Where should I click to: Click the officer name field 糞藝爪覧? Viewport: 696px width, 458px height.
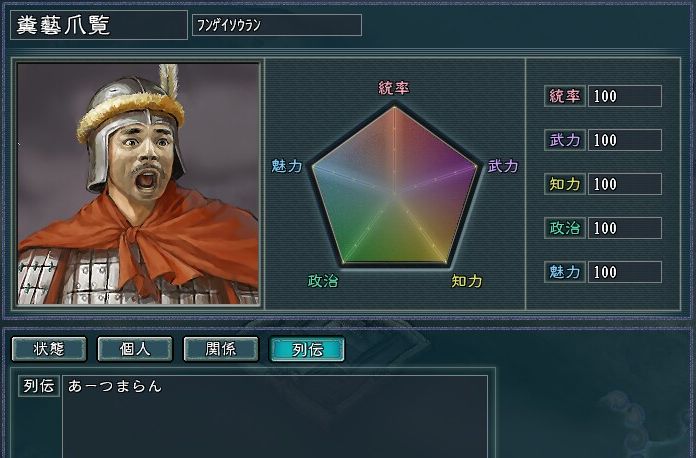(99, 25)
